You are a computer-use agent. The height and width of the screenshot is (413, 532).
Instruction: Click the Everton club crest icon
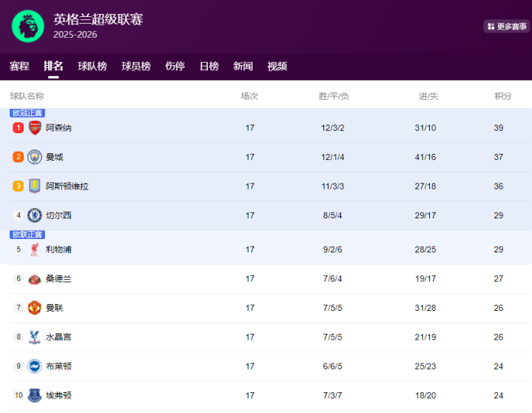click(x=35, y=395)
